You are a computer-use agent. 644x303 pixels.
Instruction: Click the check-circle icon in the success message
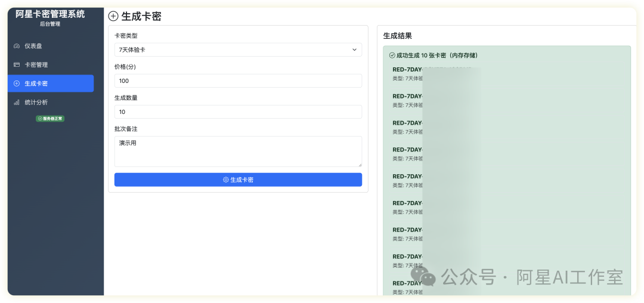(x=392, y=55)
